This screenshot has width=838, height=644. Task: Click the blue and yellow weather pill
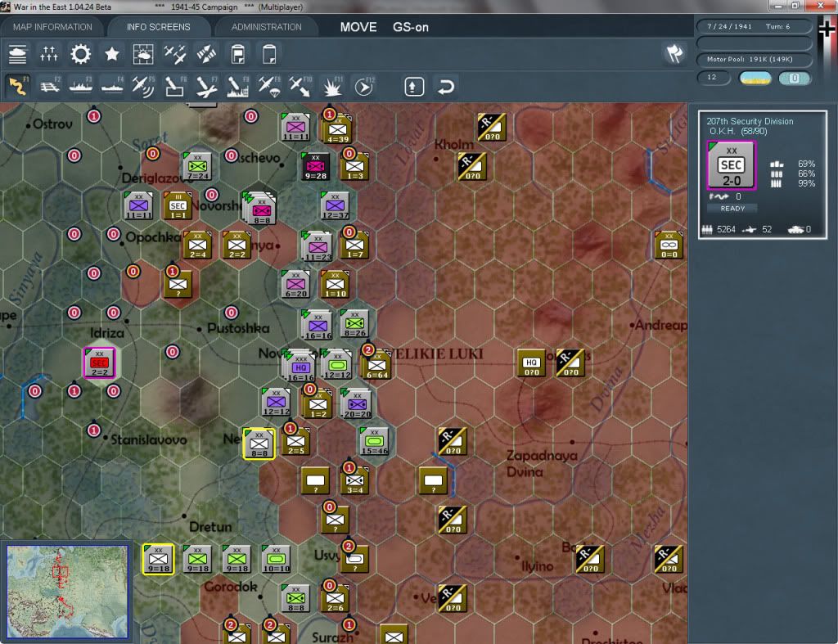point(755,78)
